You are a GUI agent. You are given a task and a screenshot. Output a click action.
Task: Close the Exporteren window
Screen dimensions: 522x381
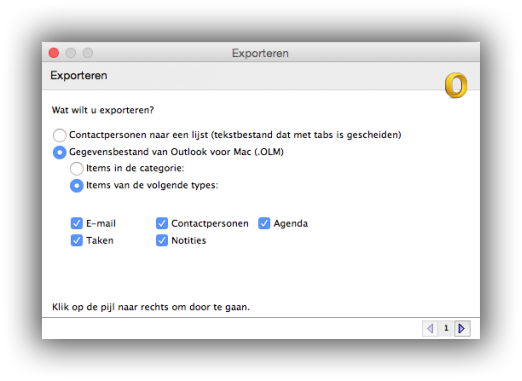[54, 53]
